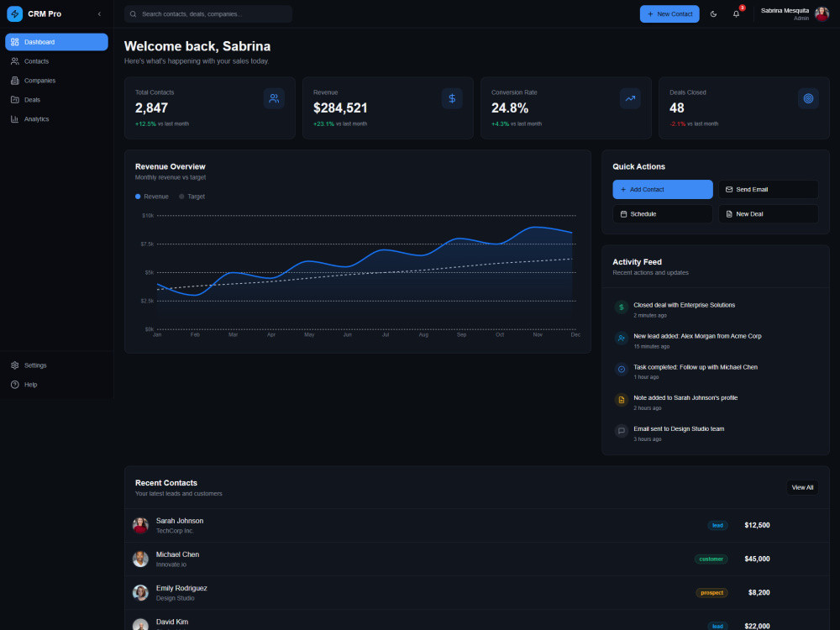Image resolution: width=840 pixels, height=630 pixels.
Task: Click the $8,200 deal value
Action: point(759,593)
